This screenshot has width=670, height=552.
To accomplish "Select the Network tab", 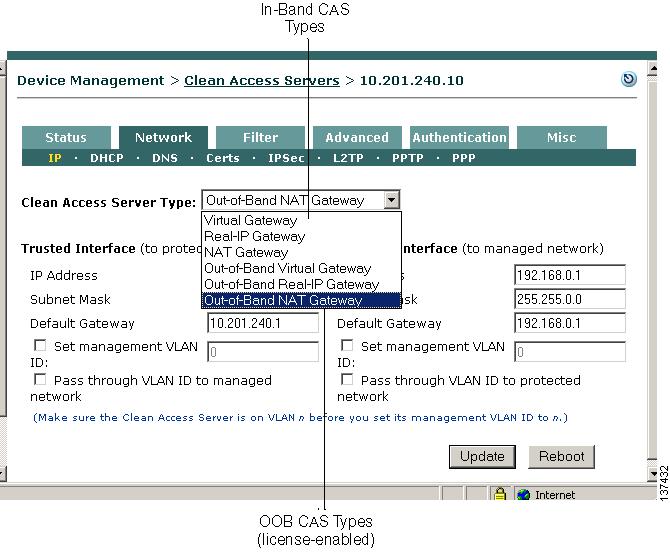I will pyautogui.click(x=163, y=137).
